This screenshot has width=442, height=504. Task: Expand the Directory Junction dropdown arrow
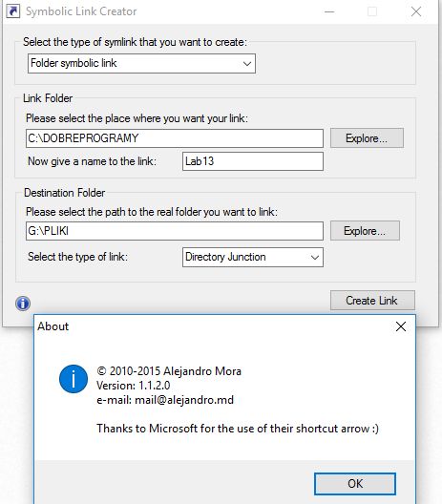pos(315,257)
